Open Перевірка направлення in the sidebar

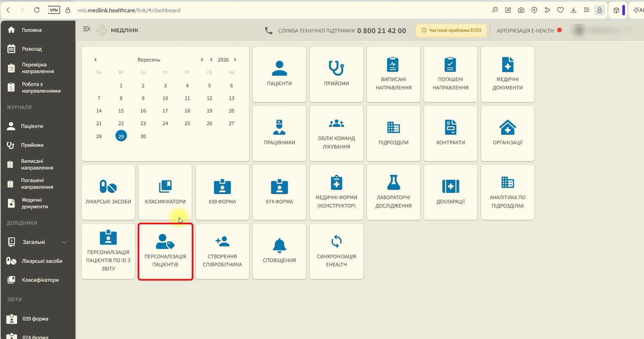(38, 68)
